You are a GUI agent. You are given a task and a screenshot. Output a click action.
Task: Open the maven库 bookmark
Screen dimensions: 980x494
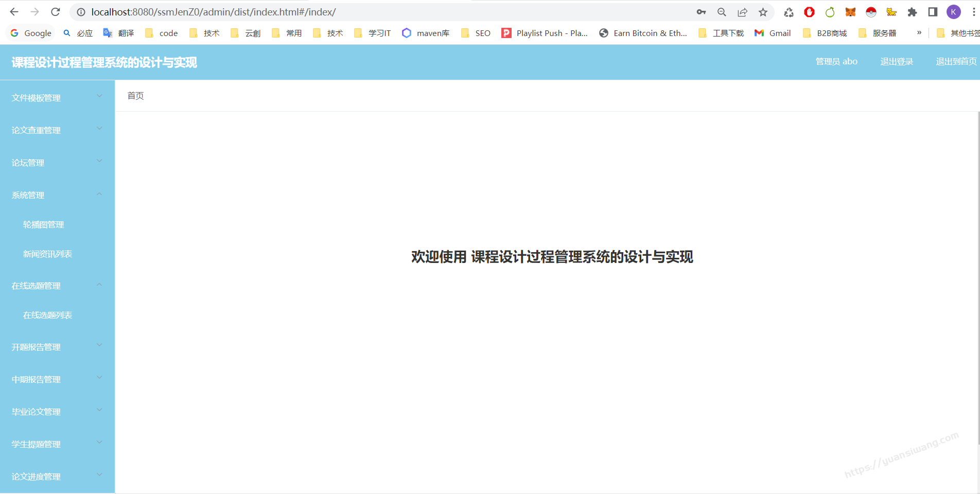pos(426,33)
